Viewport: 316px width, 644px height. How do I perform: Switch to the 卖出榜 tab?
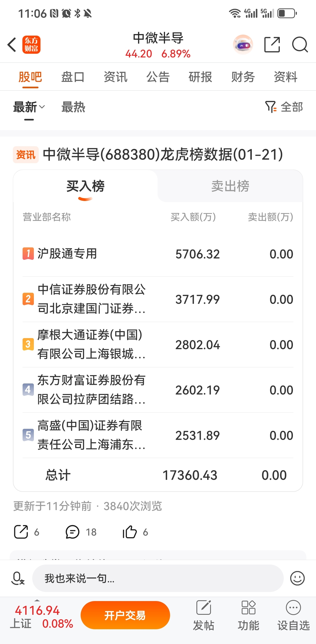tap(230, 186)
